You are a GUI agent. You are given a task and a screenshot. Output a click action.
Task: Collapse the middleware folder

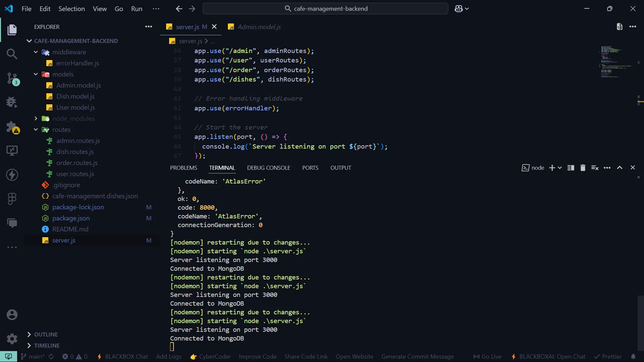(x=36, y=52)
